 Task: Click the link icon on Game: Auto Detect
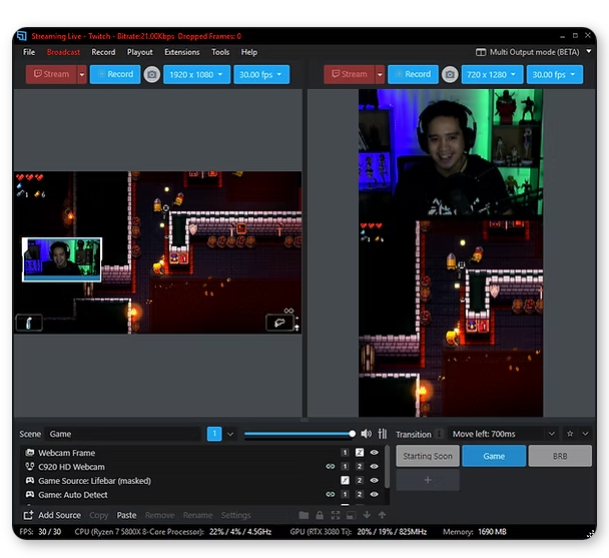click(x=330, y=495)
